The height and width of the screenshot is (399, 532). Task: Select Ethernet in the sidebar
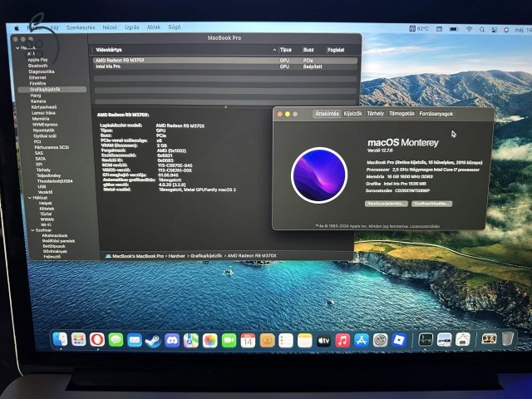(37, 77)
